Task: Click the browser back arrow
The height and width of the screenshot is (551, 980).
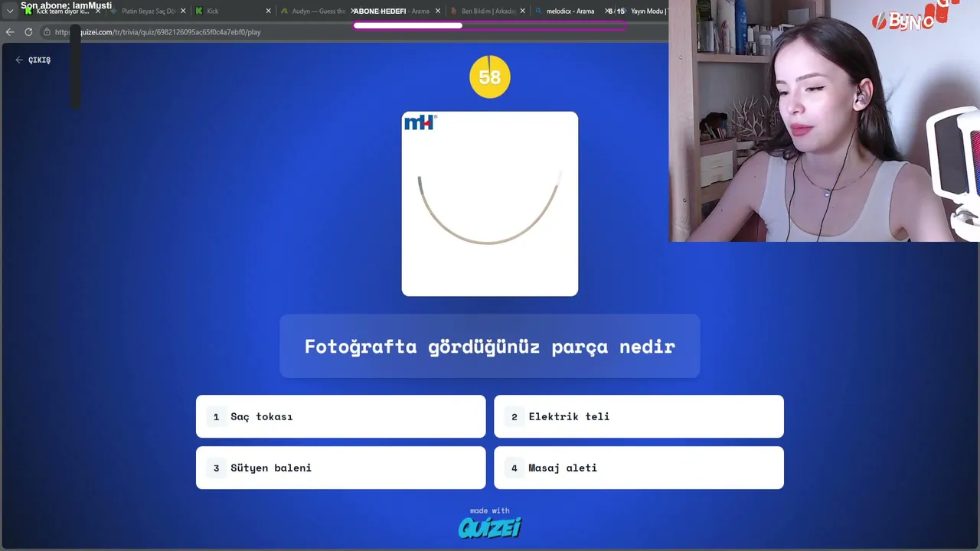Action: [10, 32]
